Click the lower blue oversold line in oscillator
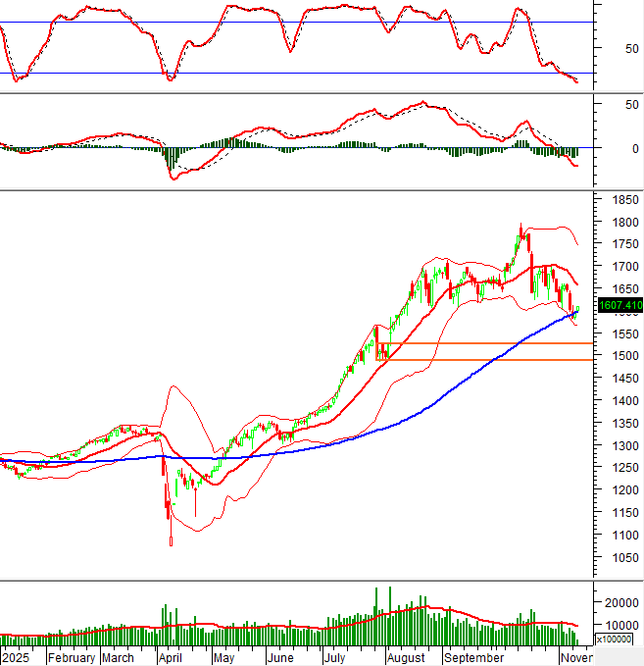644x666 pixels. point(294,73)
